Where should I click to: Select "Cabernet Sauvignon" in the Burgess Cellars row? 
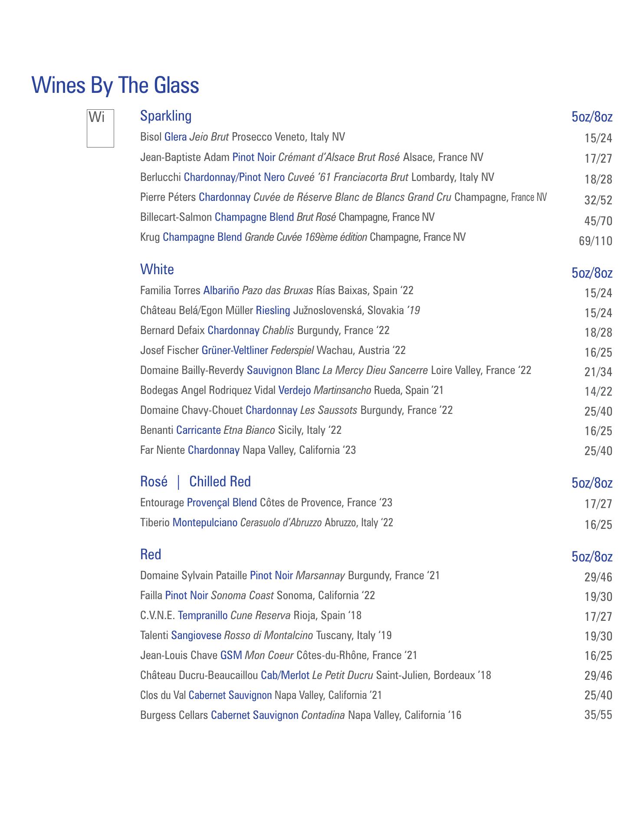pyautogui.click(x=255, y=715)
